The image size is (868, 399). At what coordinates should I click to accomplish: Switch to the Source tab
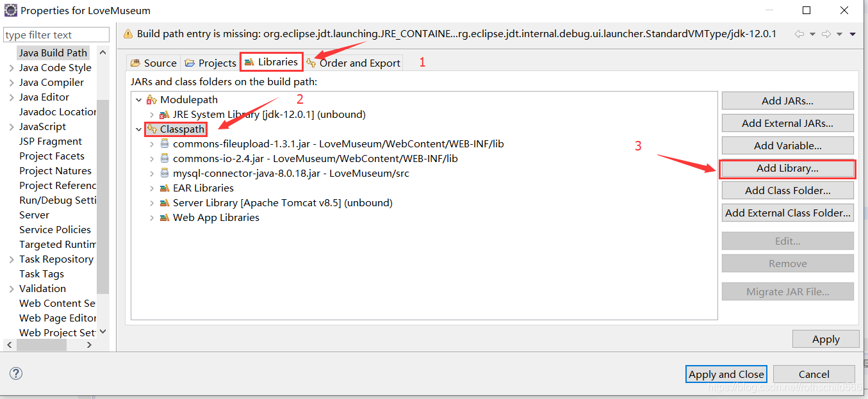click(x=153, y=63)
